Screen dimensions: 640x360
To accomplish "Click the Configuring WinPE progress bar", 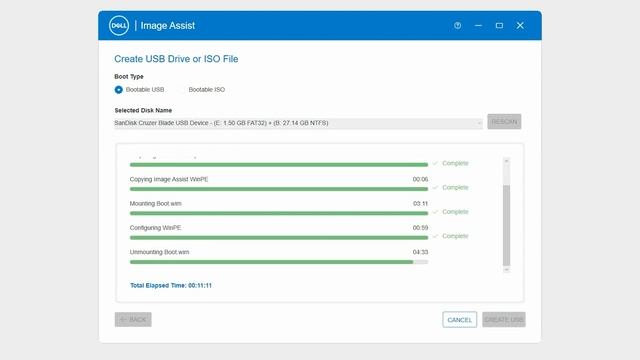I will tap(279, 238).
